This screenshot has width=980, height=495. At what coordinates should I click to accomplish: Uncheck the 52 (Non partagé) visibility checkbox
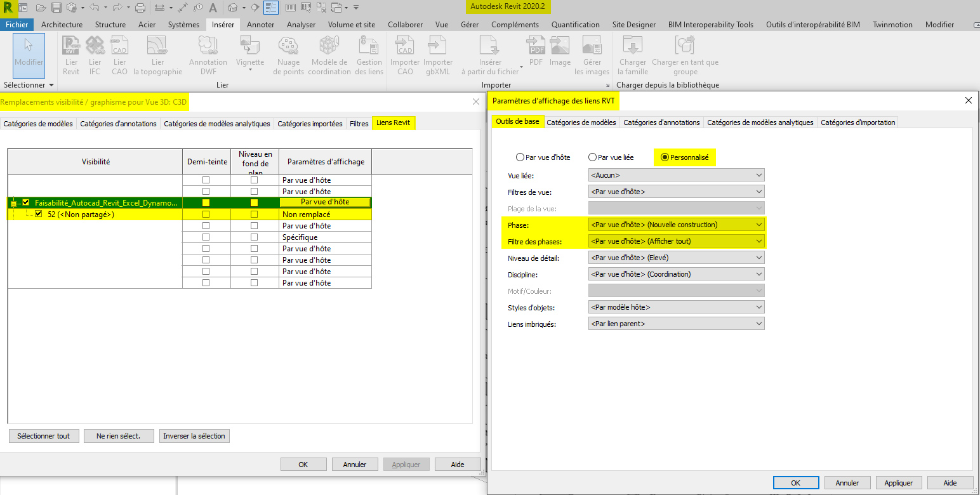pyautogui.click(x=39, y=214)
